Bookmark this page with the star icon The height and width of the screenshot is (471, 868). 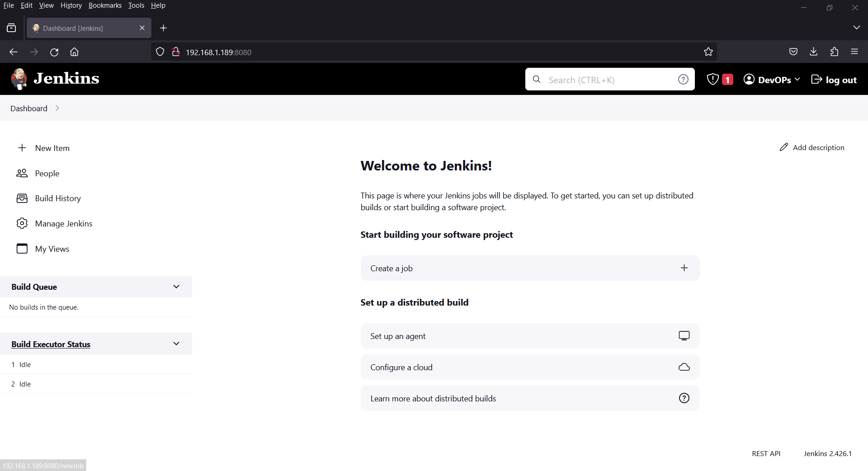pos(708,52)
